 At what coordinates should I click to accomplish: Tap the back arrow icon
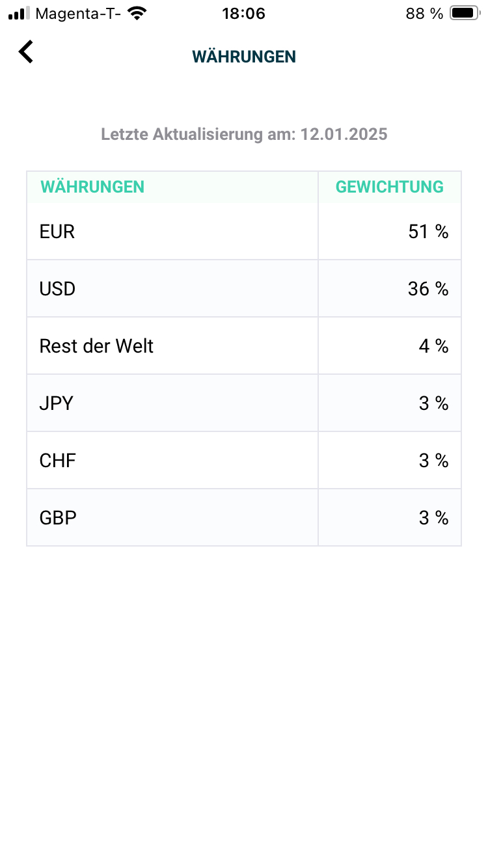26,52
